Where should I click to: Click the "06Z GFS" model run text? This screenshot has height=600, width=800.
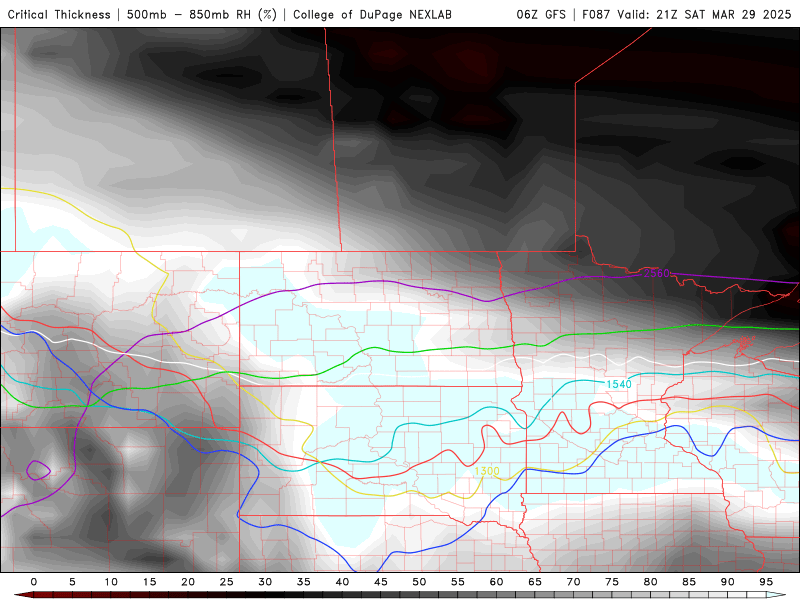541,14
